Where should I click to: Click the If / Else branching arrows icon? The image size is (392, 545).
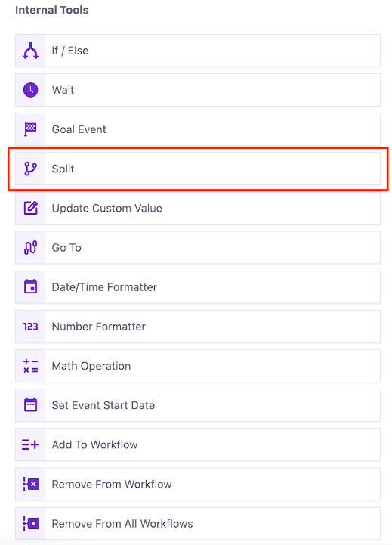30,51
